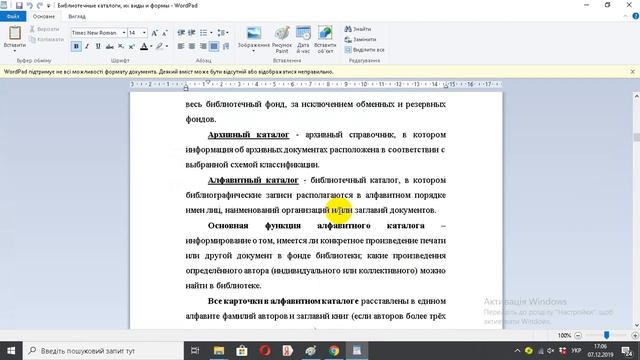The image size is (640, 360).
Task: Toggle Bold formatting
Action: click(x=76, y=46)
